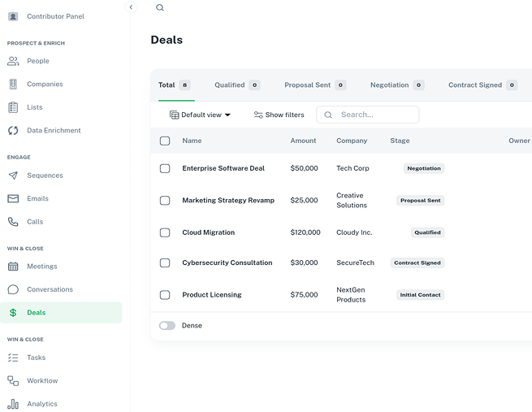Image resolution: width=532 pixels, height=412 pixels.
Task: Click the Owner column header
Action: [519, 141]
